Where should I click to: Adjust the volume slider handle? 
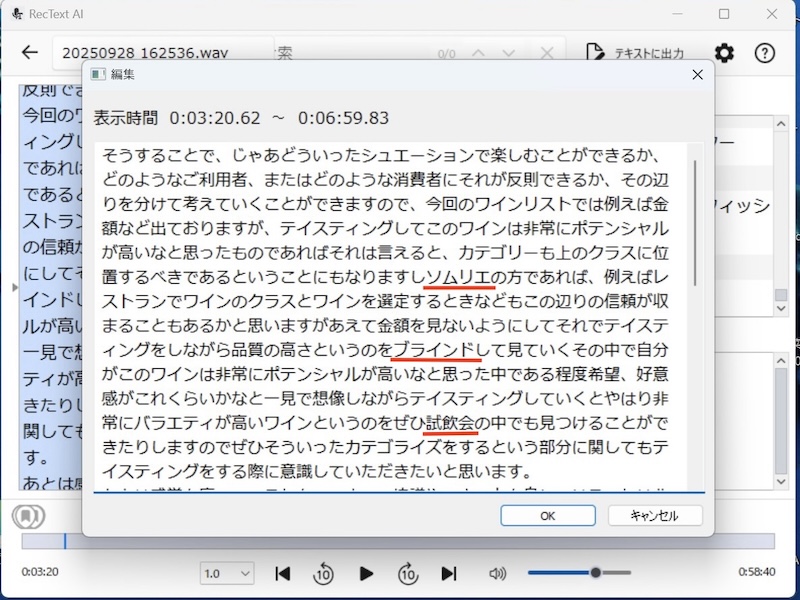pos(596,573)
